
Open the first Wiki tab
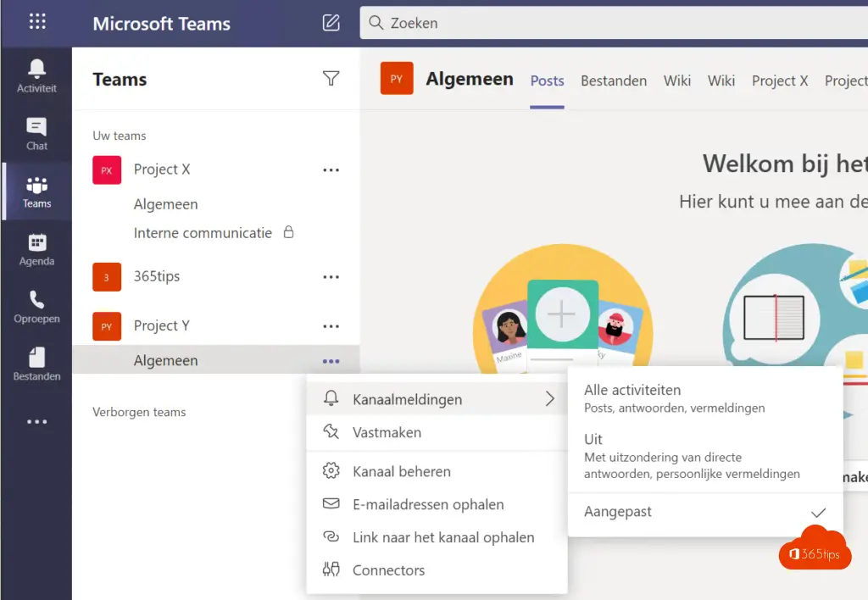[x=677, y=81]
